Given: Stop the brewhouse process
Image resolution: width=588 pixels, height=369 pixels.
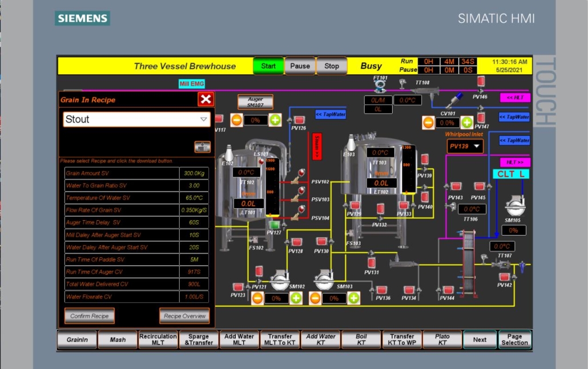Looking at the screenshot, I should pyautogui.click(x=332, y=66).
